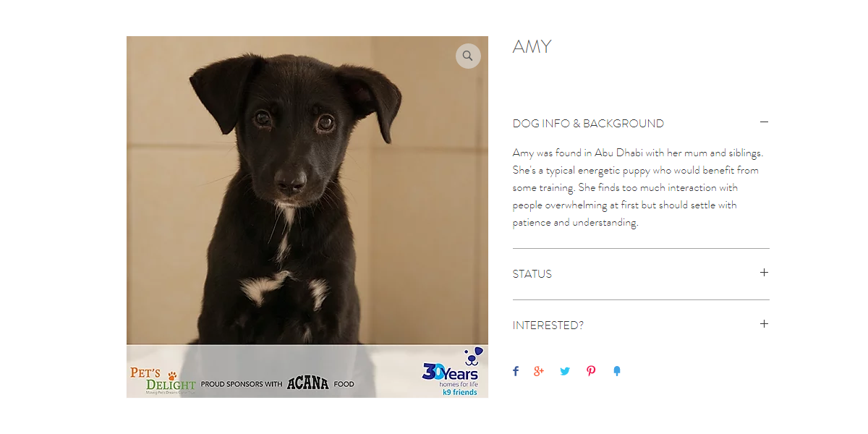
Task: Click the black puppy photo
Action: click(307, 191)
